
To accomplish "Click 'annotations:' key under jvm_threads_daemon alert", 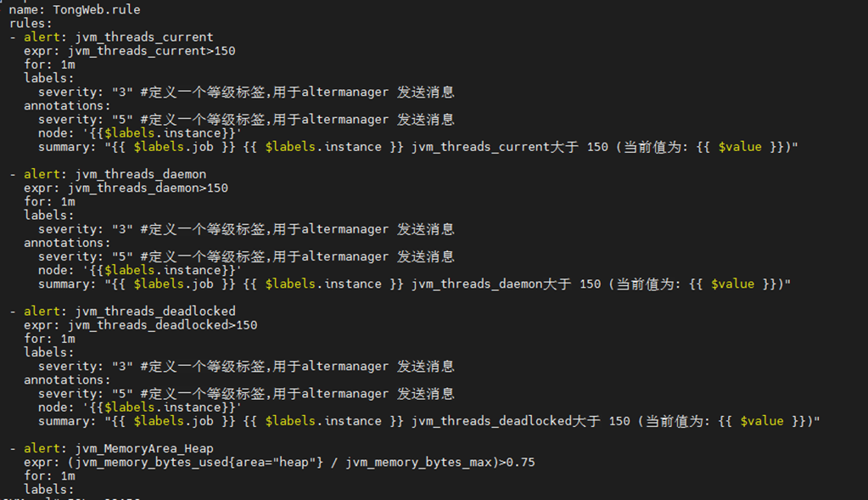I will click(67, 243).
